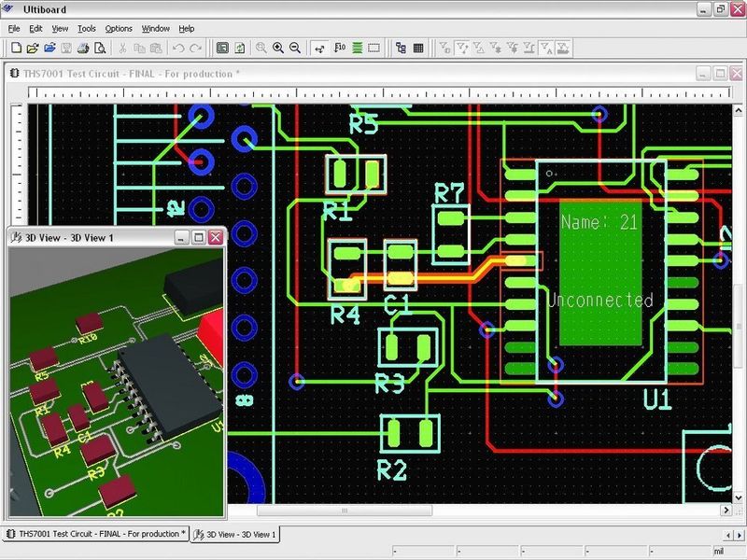Toggle the fifth selection filter icon
The width and height of the screenshot is (747, 560).
513,48
